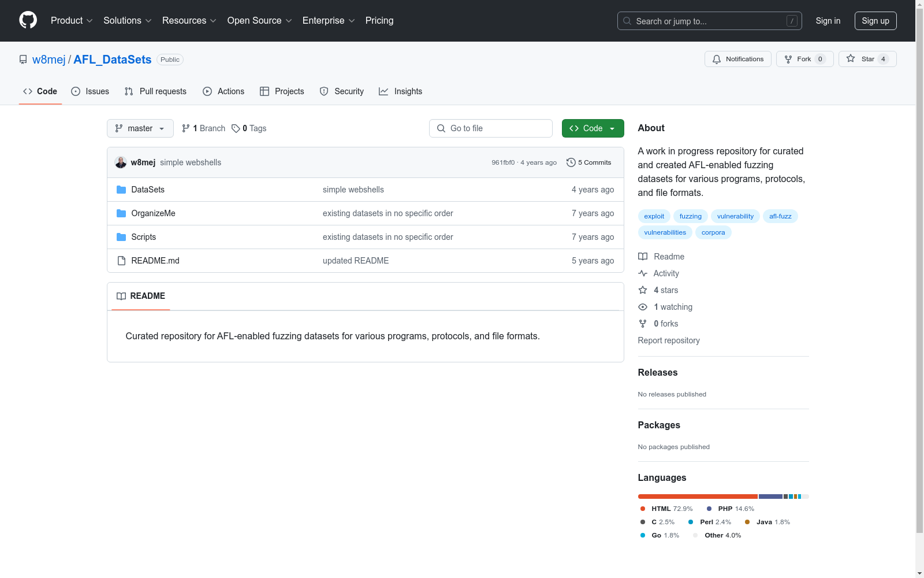924x578 pixels.
Task: Click the w8mej avatar in the commit row
Action: [121, 162]
